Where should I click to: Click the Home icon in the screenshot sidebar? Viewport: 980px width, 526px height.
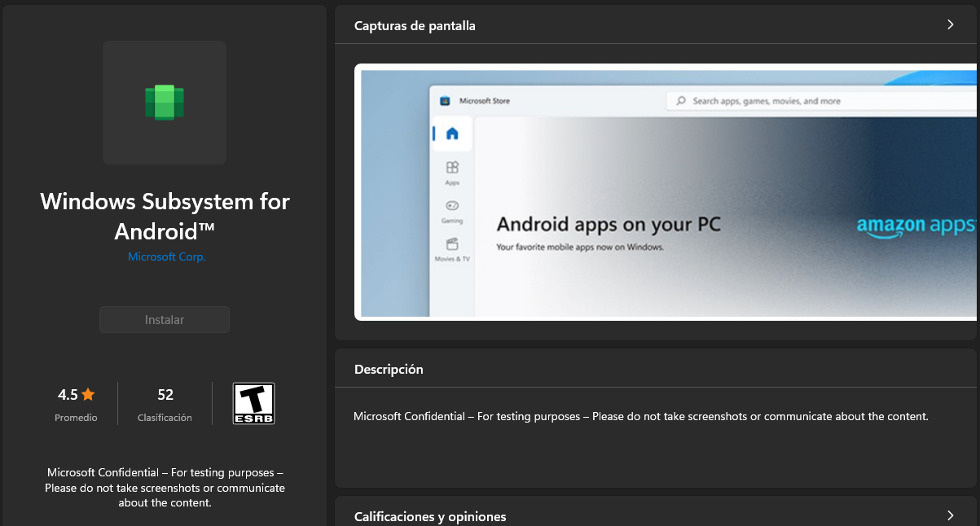click(452, 134)
